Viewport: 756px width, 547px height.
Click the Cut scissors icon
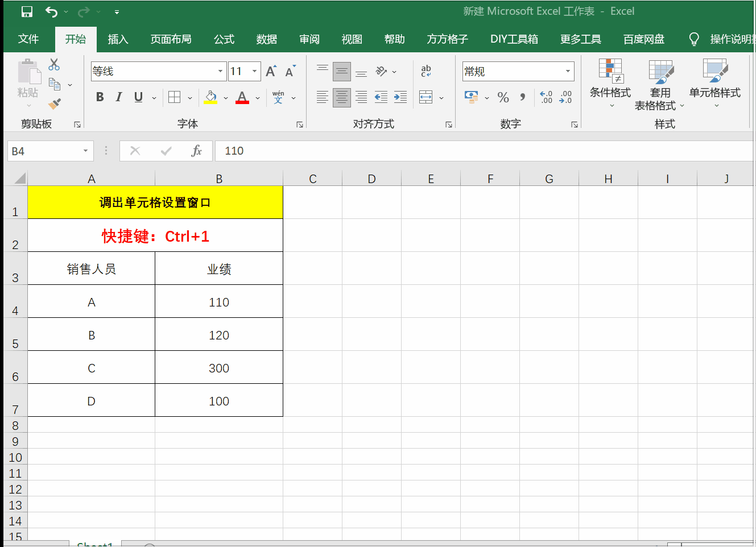pos(54,64)
